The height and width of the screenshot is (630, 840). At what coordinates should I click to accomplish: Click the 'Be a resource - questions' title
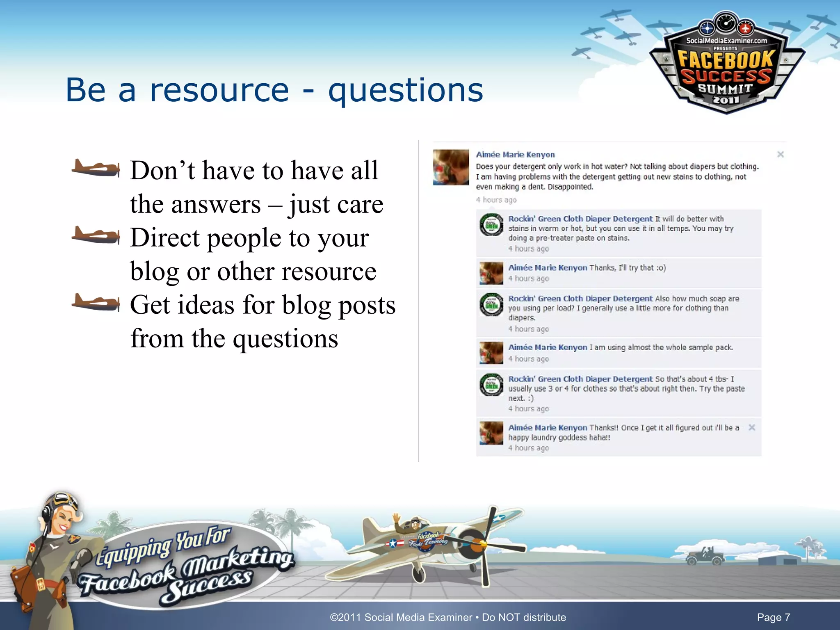(x=274, y=90)
